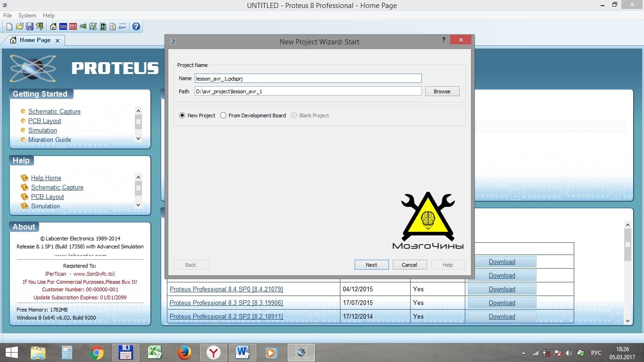This screenshot has height=362, width=644.
Task: Open Proteus Professional 8.2 SP2 [8.2.18911] link
Action: point(226,316)
